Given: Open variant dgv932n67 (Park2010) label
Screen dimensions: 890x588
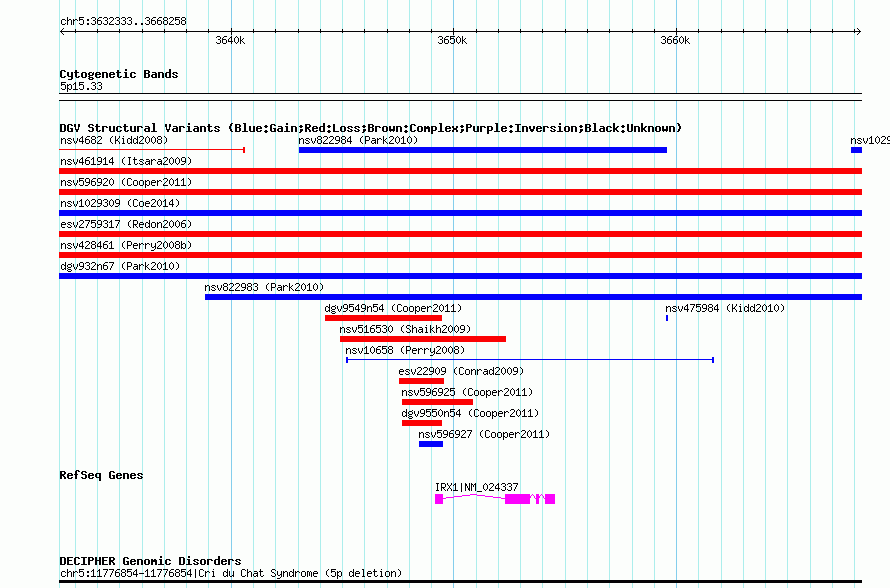Looking at the screenshot, I should 120,266.
